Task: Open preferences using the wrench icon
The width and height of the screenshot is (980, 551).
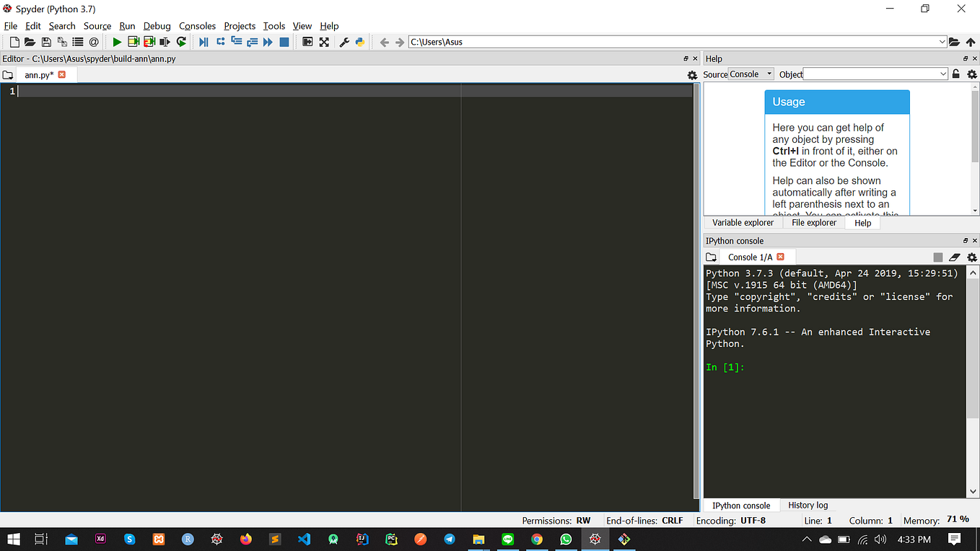Action: 343,41
